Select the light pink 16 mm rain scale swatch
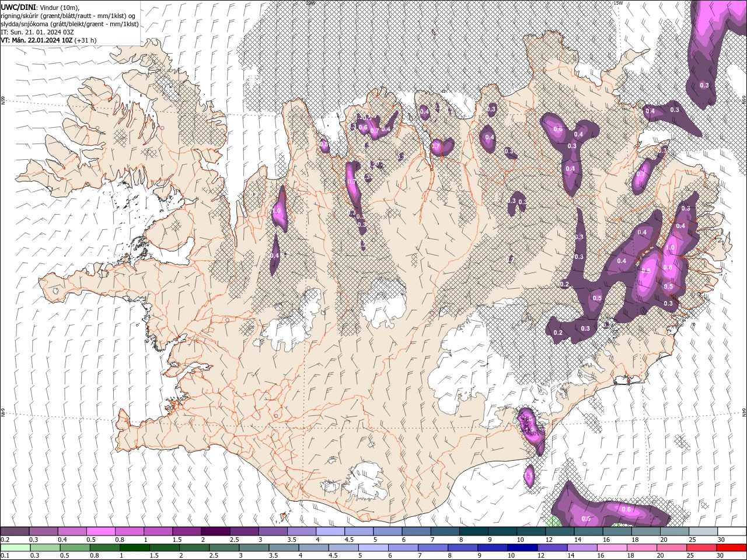The image size is (747, 560). (612, 548)
